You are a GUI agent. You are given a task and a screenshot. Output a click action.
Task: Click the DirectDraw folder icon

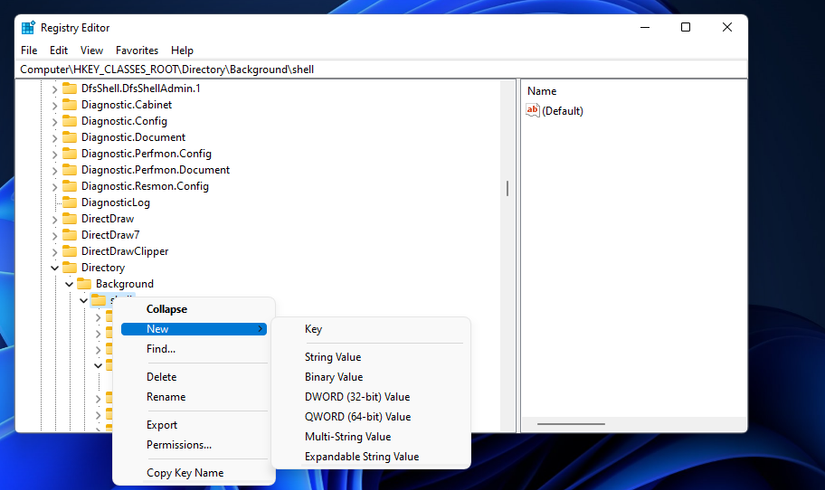pos(69,218)
